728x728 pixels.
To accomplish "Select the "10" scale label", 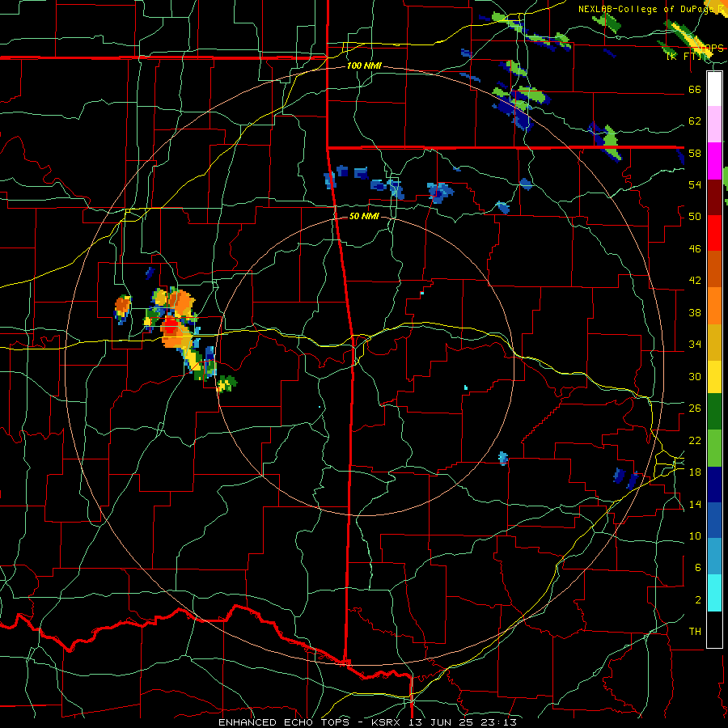I will click(x=695, y=535).
